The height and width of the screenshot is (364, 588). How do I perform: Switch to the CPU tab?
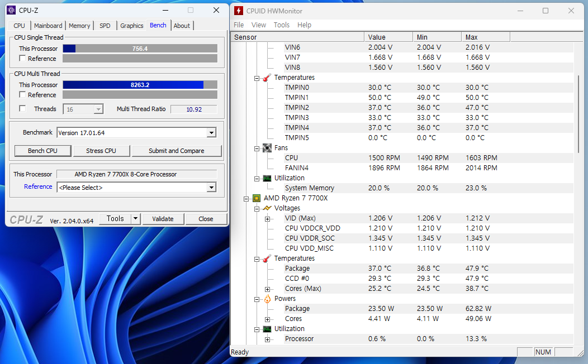pyautogui.click(x=19, y=26)
